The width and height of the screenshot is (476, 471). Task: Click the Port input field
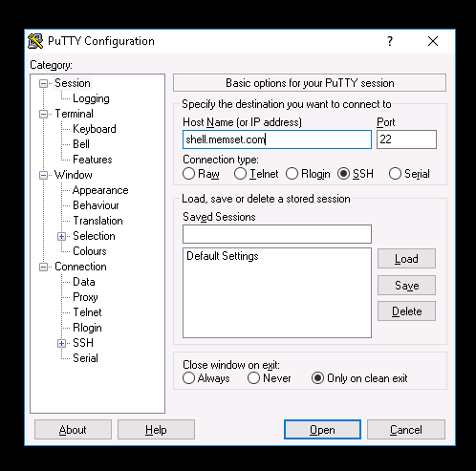pos(406,139)
